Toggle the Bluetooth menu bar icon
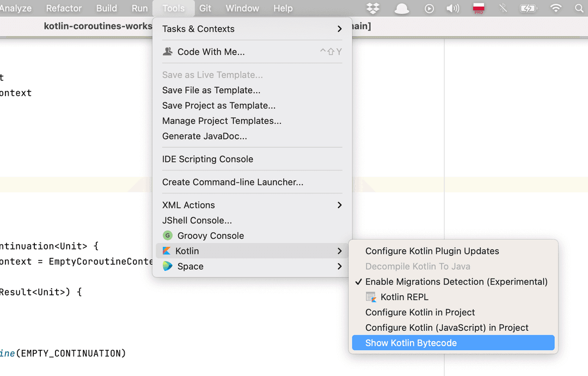 point(503,8)
